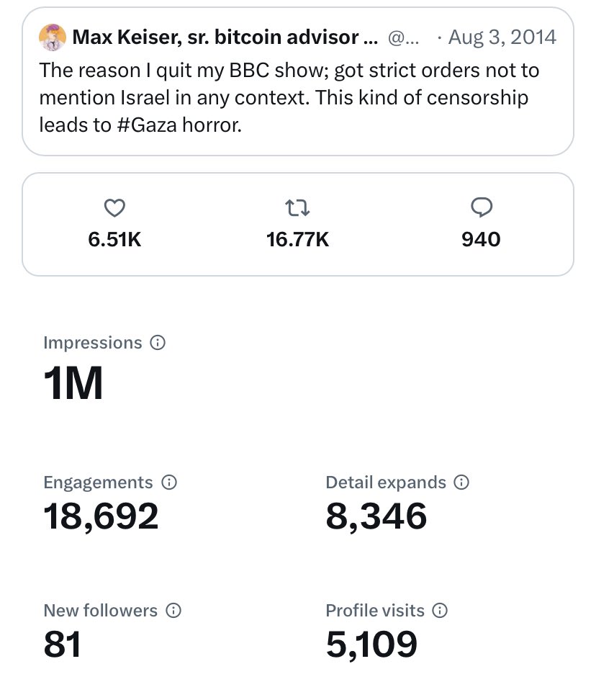
Task: Select the 940 replies count
Action: (481, 239)
